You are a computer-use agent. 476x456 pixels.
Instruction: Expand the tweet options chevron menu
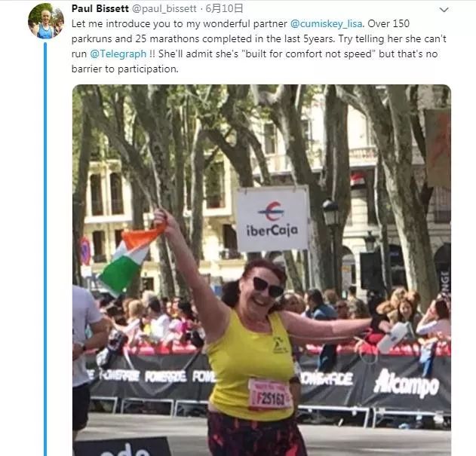pos(444,10)
